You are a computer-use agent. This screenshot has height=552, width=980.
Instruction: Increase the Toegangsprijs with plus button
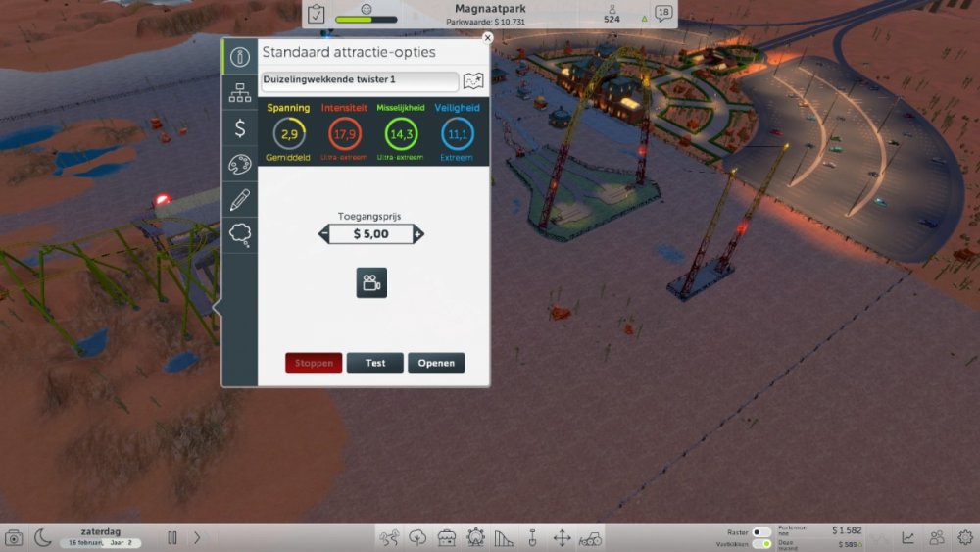pos(418,234)
